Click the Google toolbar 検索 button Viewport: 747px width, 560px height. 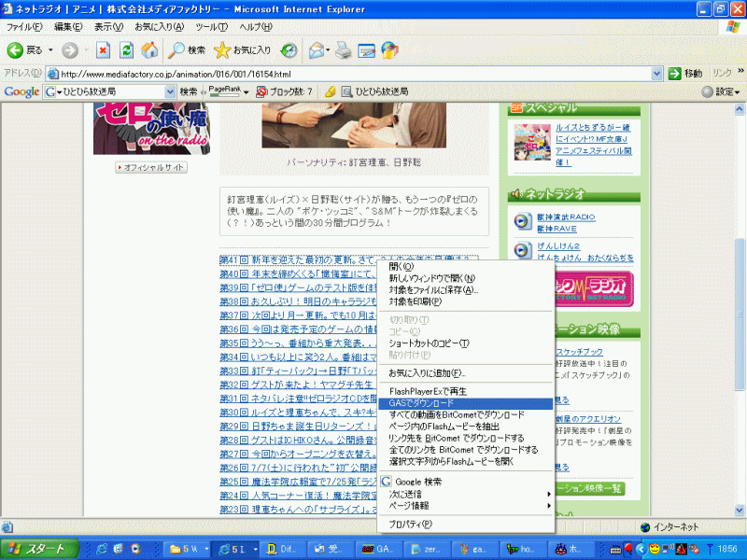tap(189, 91)
